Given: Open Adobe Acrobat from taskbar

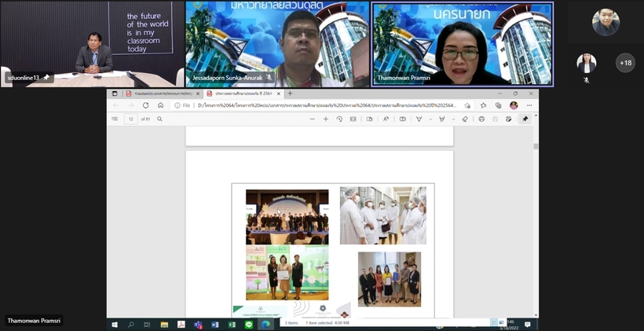Looking at the screenshot, I should point(181,325).
